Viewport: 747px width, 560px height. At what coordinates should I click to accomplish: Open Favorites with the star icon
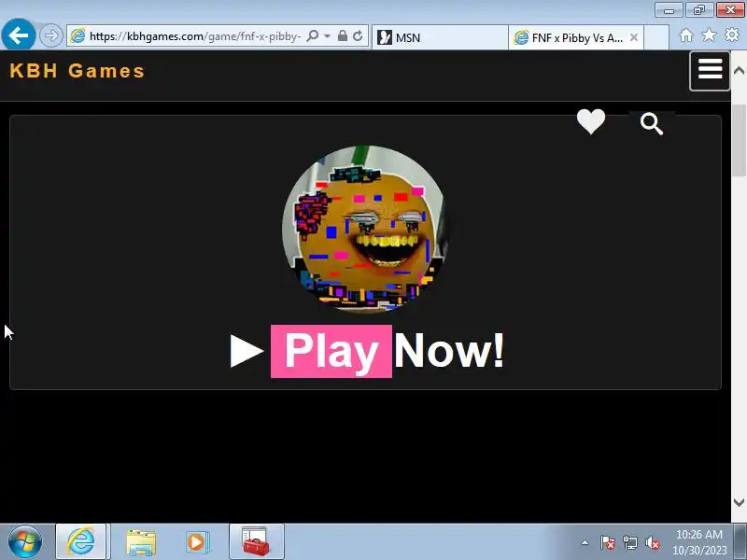pos(709,35)
